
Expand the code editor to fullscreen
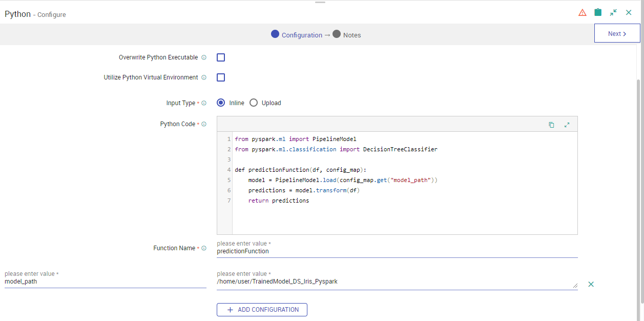click(567, 125)
